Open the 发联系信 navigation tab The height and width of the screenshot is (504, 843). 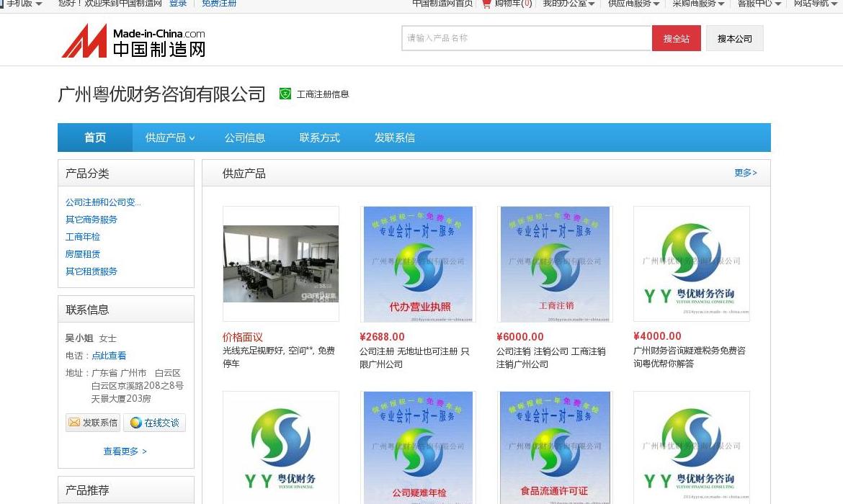point(395,138)
